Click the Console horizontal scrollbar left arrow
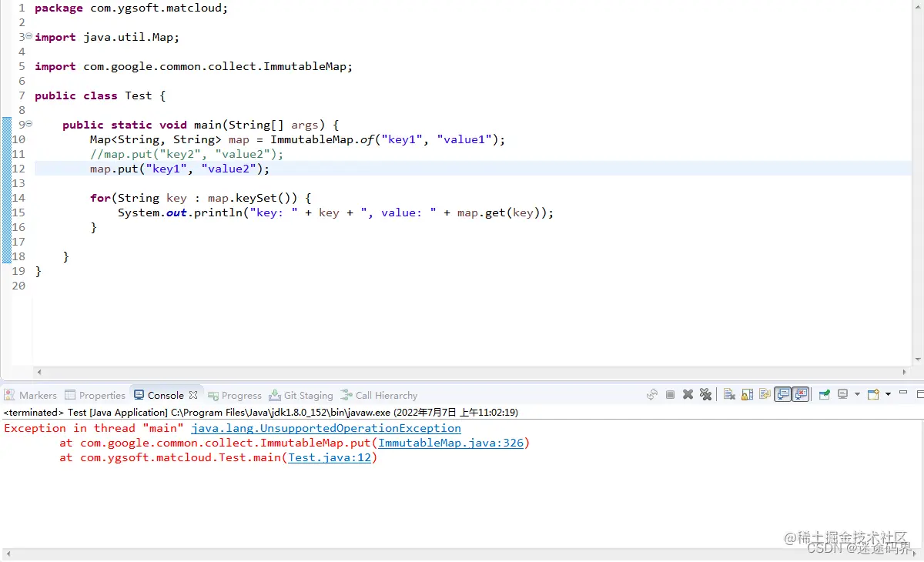924x562 pixels. click(7, 554)
